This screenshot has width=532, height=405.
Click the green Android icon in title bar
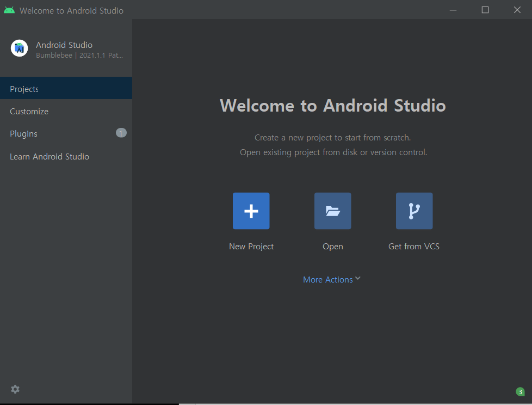(9, 10)
